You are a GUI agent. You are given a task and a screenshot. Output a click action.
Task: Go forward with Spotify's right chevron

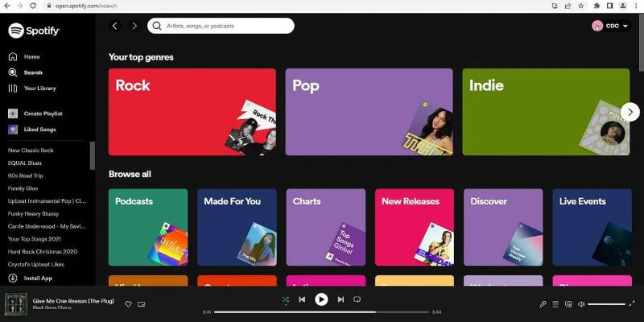(x=134, y=26)
